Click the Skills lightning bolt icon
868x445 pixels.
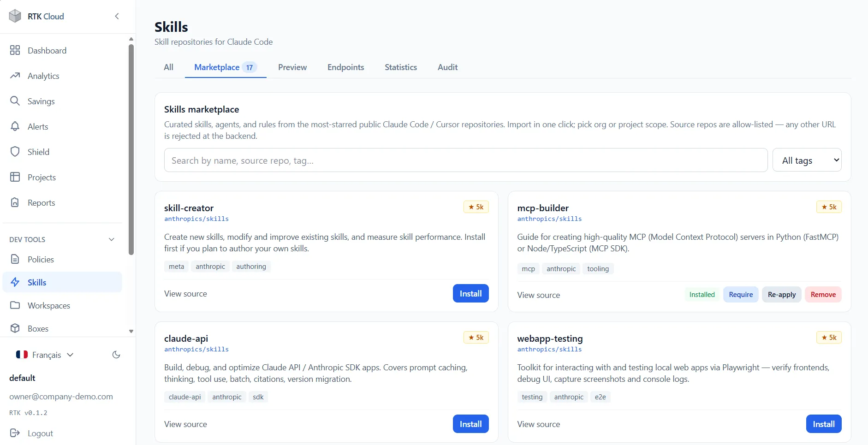tap(15, 282)
